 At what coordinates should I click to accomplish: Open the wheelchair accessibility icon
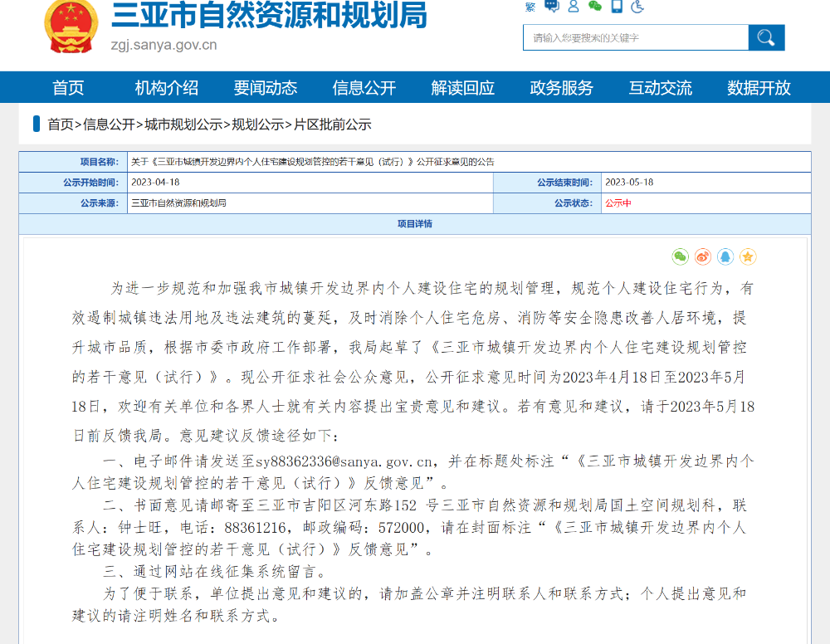(637, 6)
